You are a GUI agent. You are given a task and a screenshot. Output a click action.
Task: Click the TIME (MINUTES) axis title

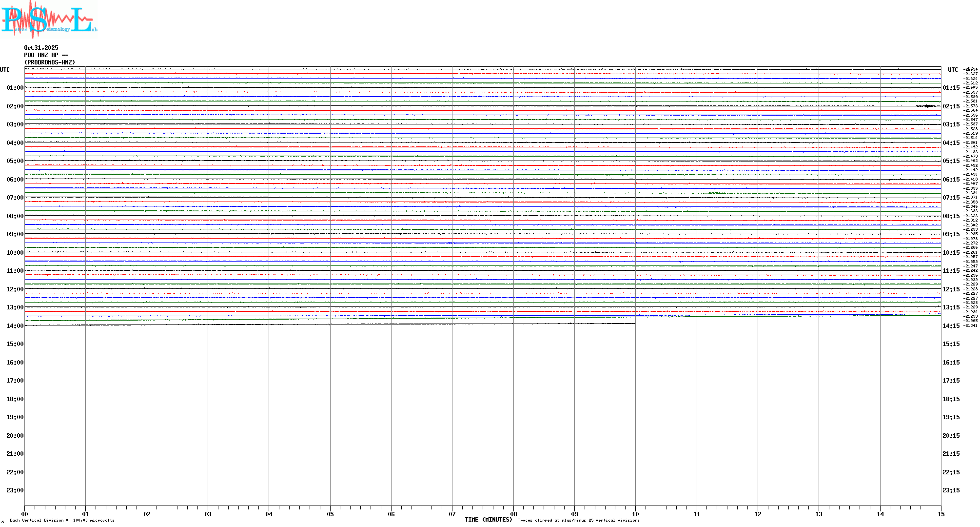pos(488,520)
